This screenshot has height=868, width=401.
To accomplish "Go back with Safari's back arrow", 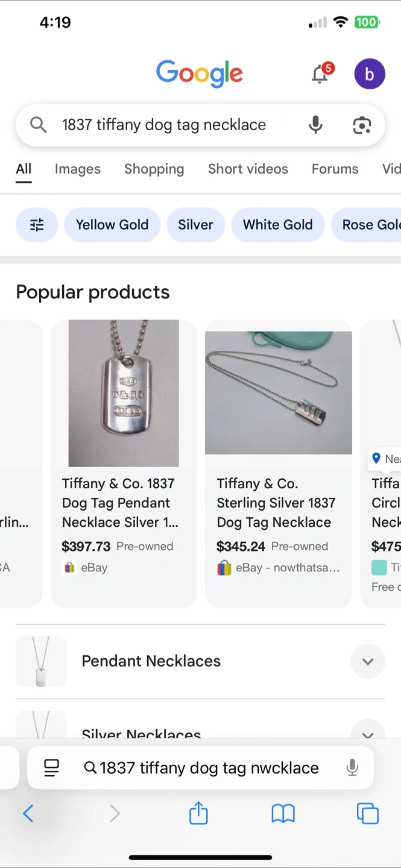I will 28,814.
